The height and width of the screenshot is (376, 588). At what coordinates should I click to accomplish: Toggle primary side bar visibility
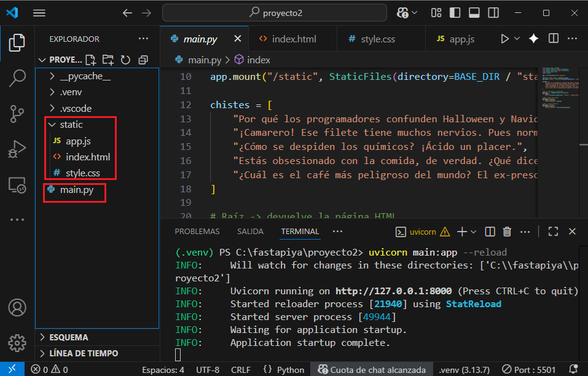tap(455, 13)
